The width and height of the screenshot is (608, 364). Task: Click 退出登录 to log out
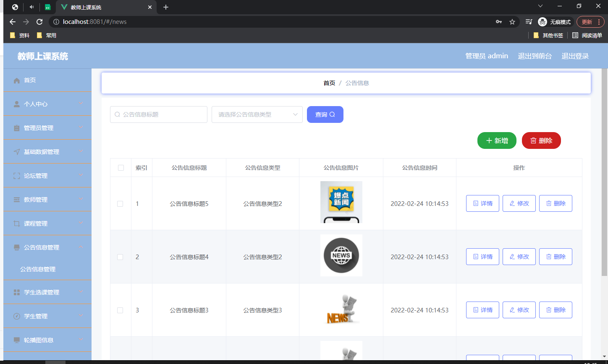(575, 56)
